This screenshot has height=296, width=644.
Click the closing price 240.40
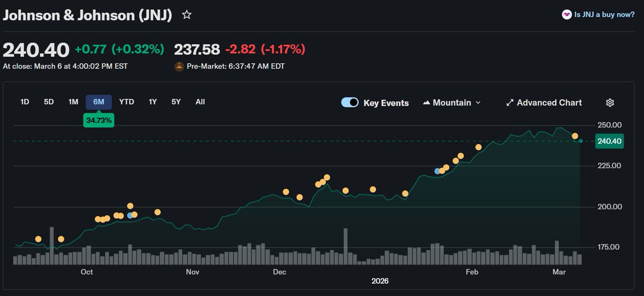36,50
